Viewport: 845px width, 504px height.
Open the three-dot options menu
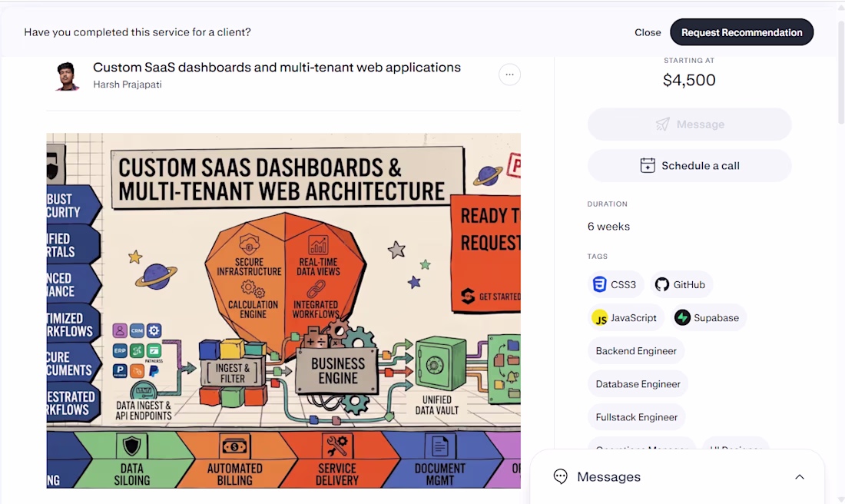click(x=509, y=75)
